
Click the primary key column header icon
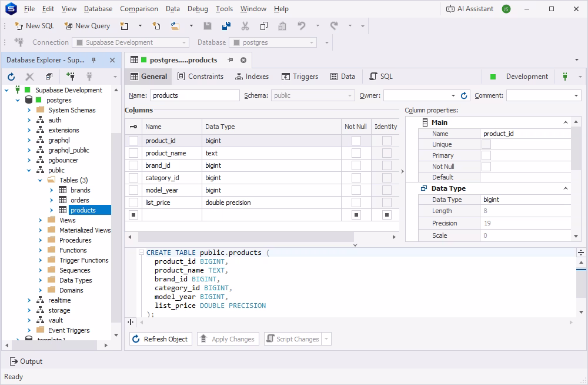133,127
